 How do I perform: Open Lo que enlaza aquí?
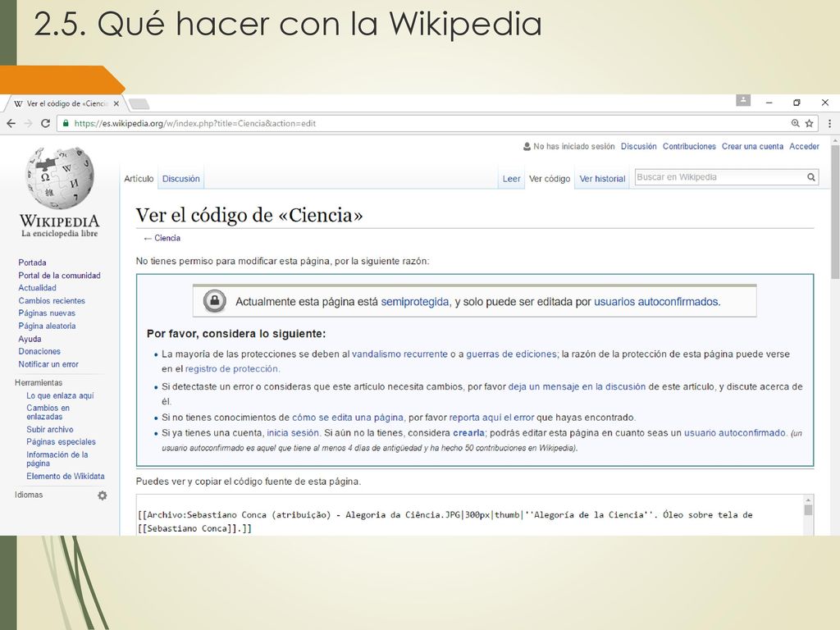60,395
